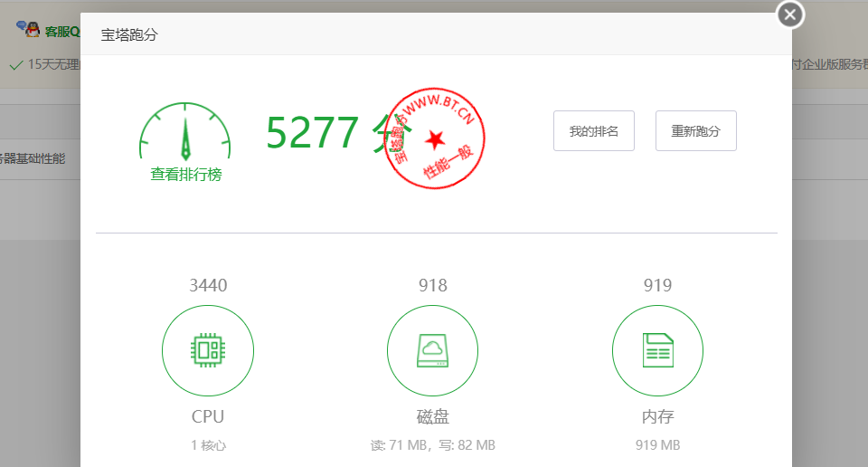The height and width of the screenshot is (467, 868).
Task: Click the speedometer gauge icon
Action: 184,132
